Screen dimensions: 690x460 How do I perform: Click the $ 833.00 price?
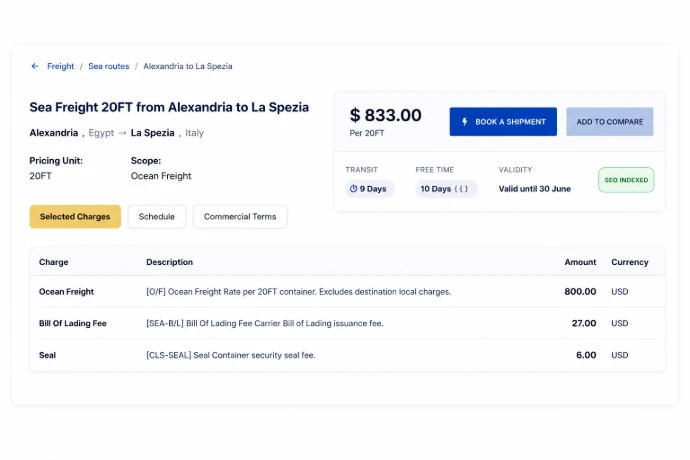[x=385, y=115]
